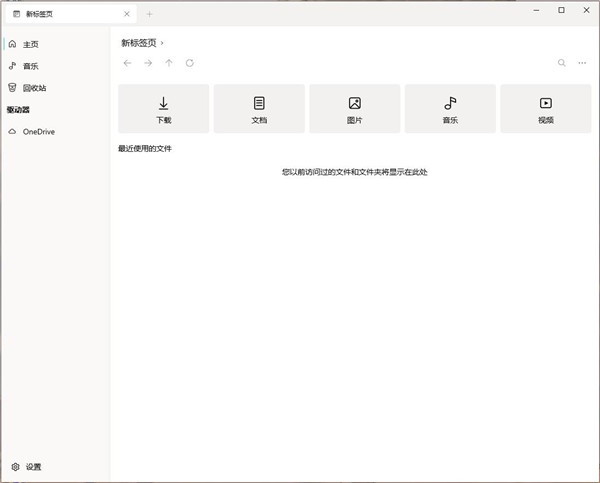600x483 pixels.
Task: Open the 下载 folder card
Action: (x=164, y=109)
